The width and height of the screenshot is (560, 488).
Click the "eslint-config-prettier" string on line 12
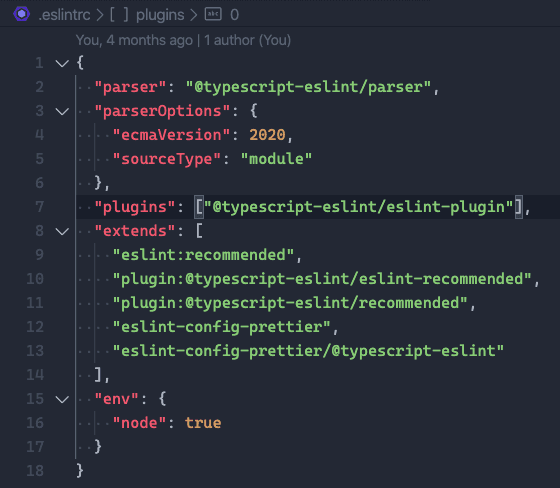click(x=222, y=327)
